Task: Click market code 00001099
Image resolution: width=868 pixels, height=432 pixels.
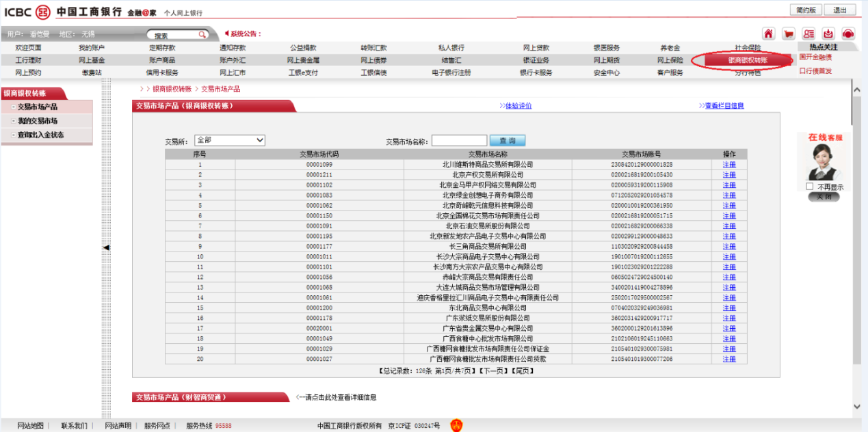Action: tap(319, 165)
